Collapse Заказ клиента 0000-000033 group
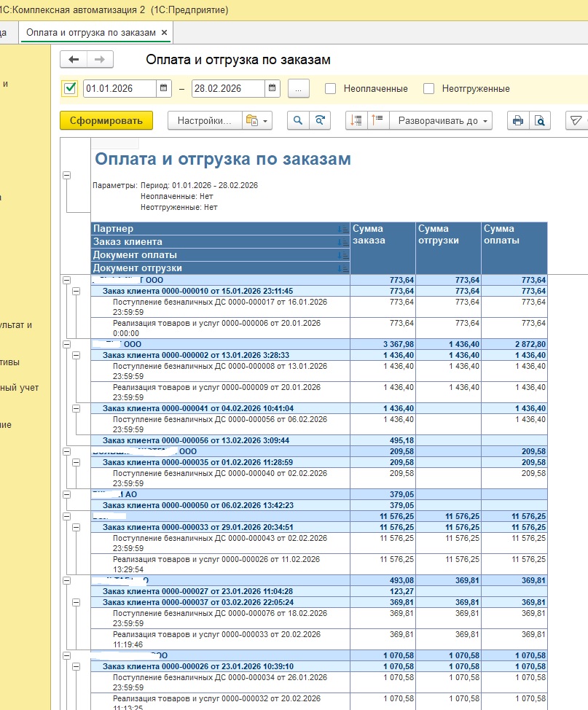 [77, 528]
